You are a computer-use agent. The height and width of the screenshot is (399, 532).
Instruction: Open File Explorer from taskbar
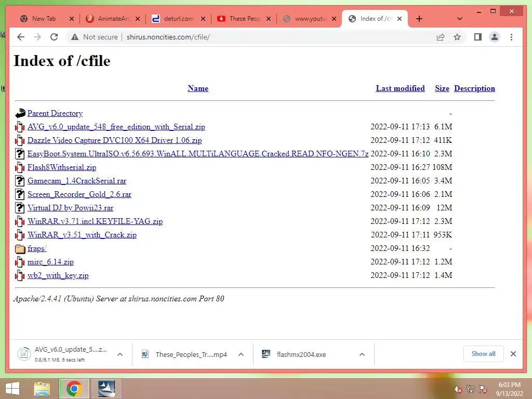pyautogui.click(x=42, y=389)
